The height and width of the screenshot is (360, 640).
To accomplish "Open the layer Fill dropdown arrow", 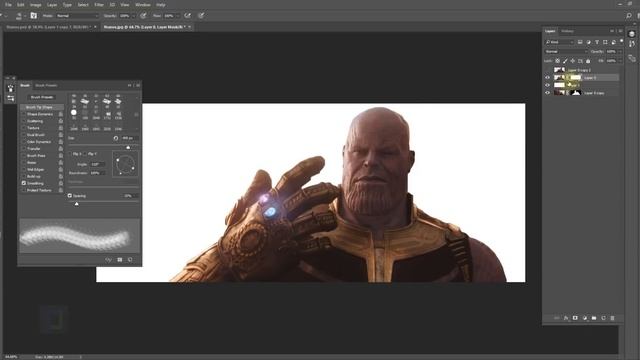I will [620, 61].
